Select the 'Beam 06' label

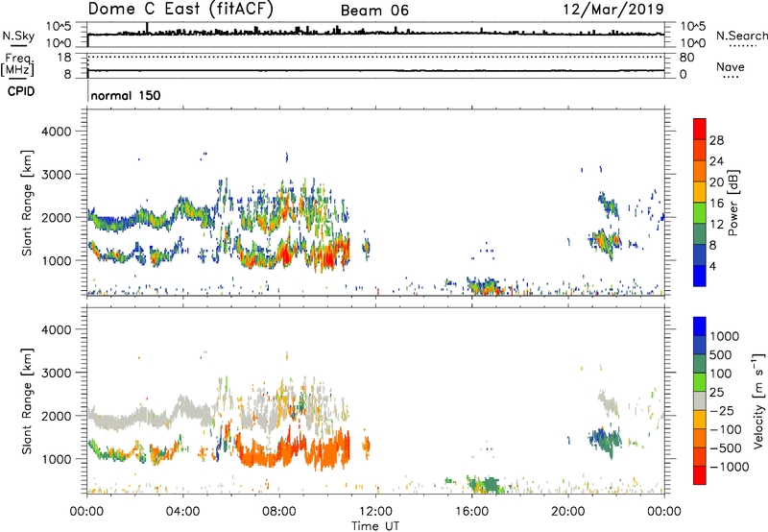coord(374,11)
